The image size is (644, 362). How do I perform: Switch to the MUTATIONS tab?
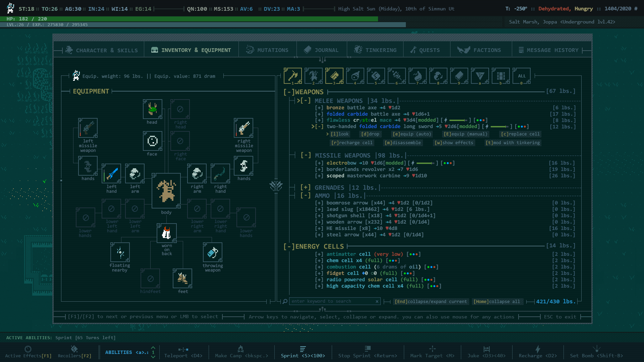[x=267, y=50]
